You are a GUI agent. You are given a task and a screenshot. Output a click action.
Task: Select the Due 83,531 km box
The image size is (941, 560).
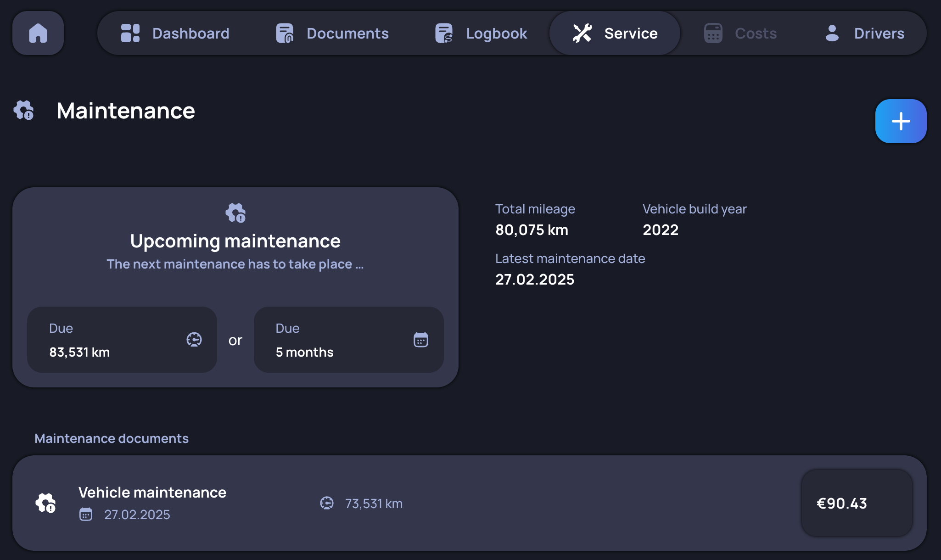[x=122, y=340]
